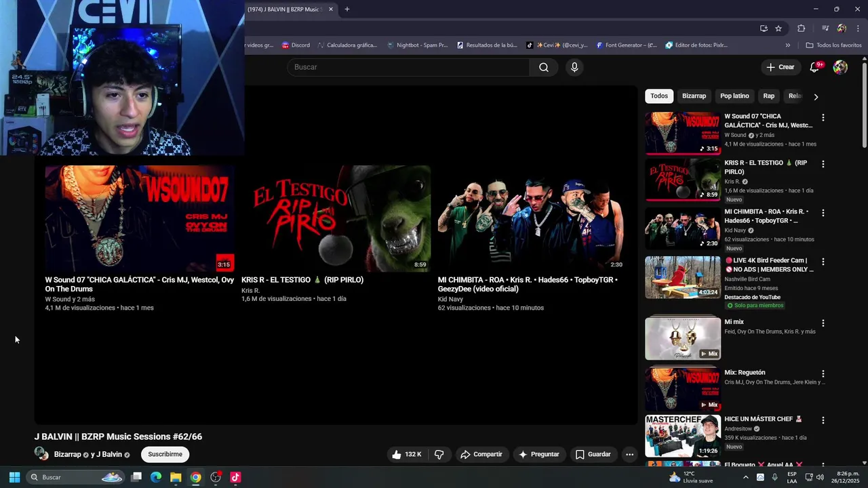Bookmark this page with the star icon
Image resolution: width=868 pixels, height=488 pixels.
coord(778,28)
